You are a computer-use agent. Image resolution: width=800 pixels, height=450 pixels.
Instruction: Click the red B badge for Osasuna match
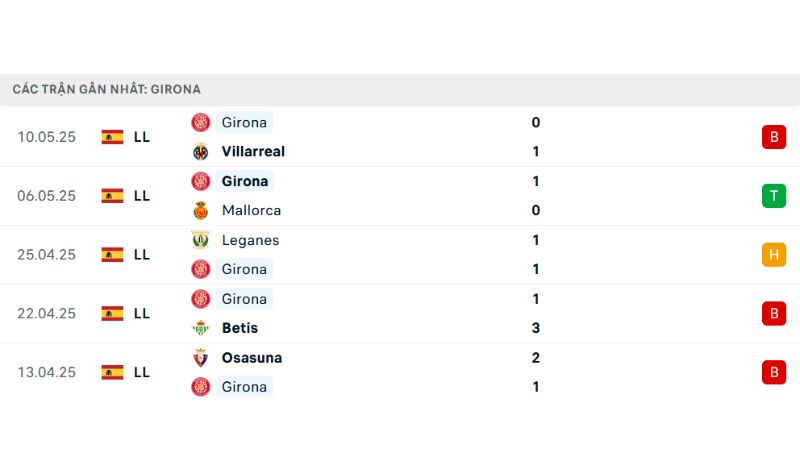(x=774, y=372)
